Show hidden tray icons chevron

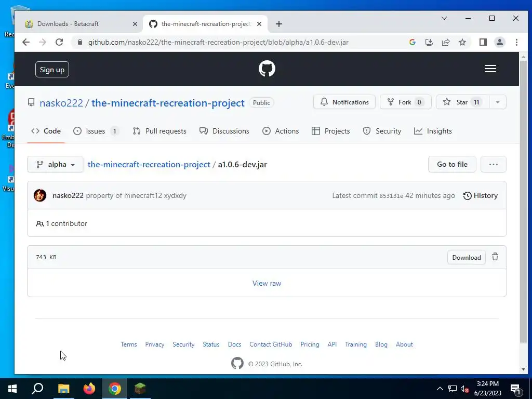click(x=440, y=389)
